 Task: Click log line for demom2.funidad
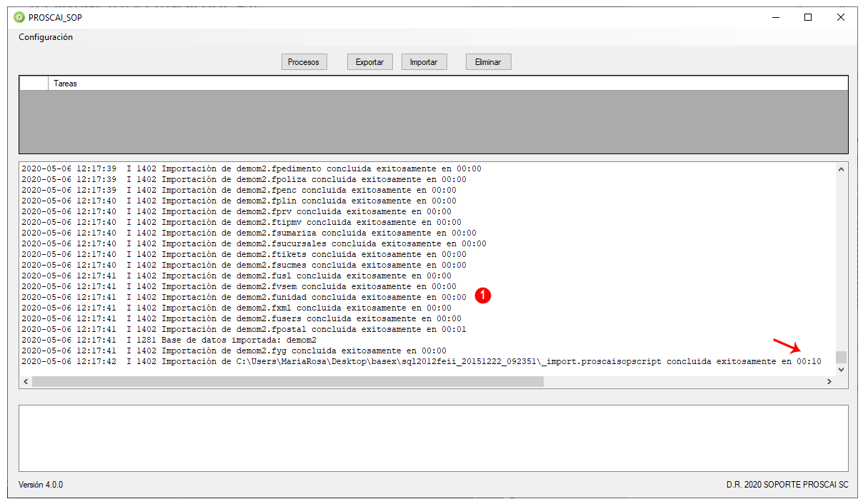click(x=244, y=298)
